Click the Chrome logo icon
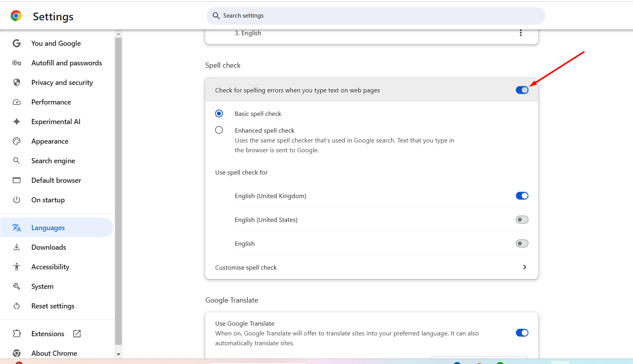The image size is (633, 364). click(x=16, y=16)
